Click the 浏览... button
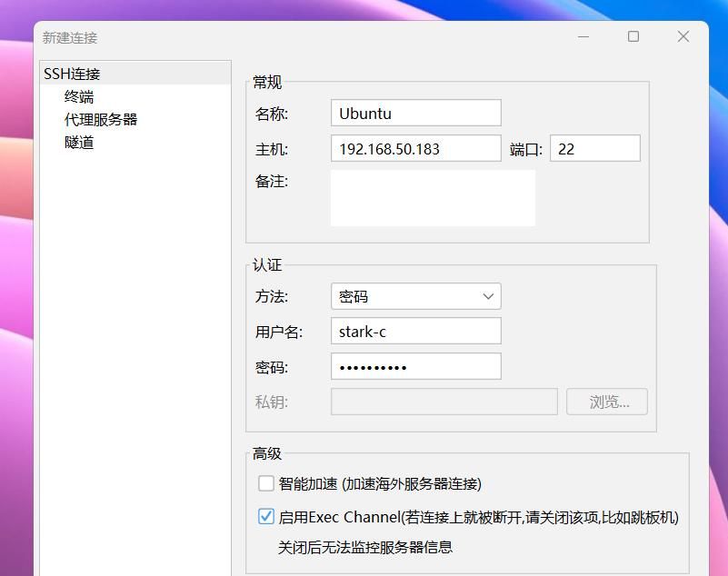The width and height of the screenshot is (728, 576). click(x=607, y=402)
